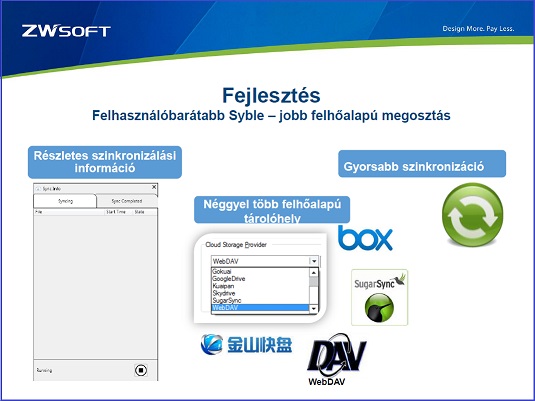Viewport: 535px width, 401px height.
Task: Close the Sync Info window
Action: [154, 187]
